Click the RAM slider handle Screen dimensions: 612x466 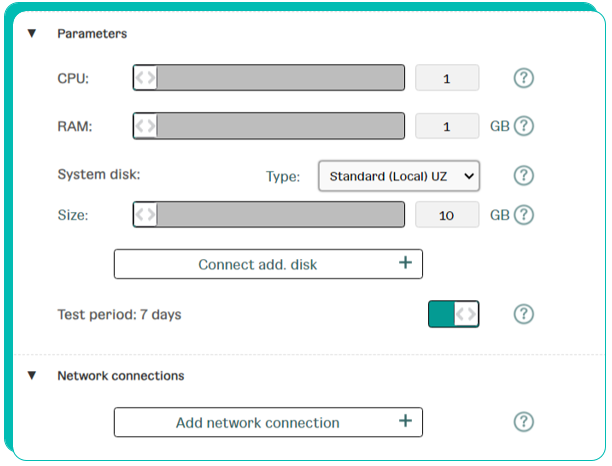point(145,126)
